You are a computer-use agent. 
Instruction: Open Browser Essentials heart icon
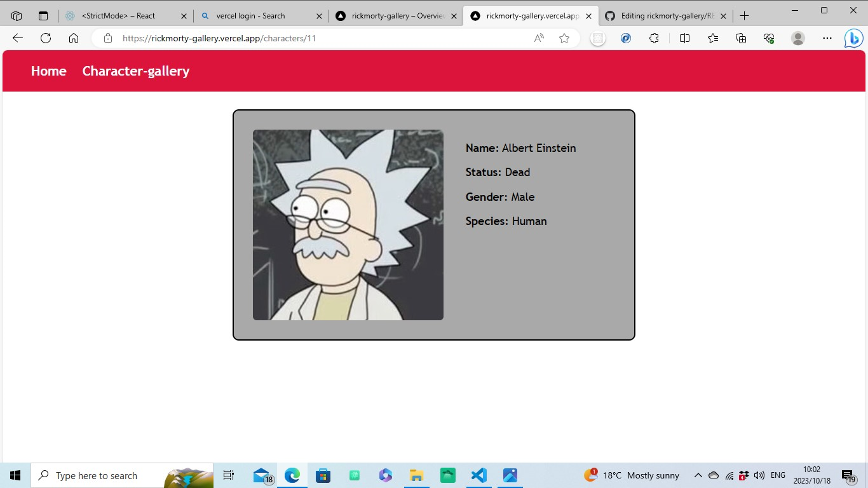[x=768, y=38]
